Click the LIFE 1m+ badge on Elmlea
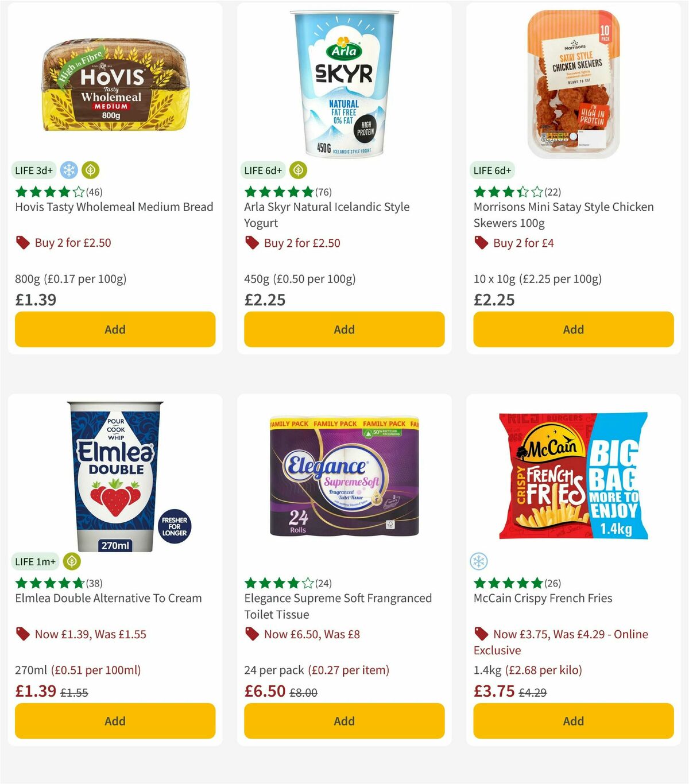 (36, 561)
